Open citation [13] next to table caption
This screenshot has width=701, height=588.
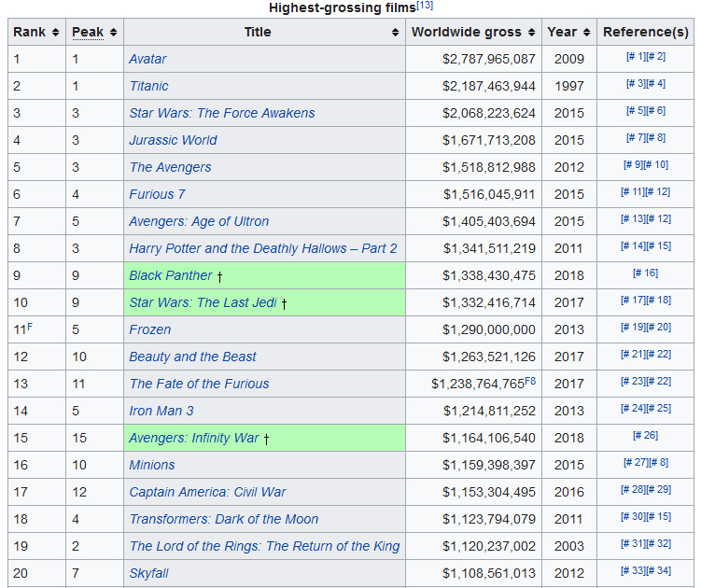pyautogui.click(x=426, y=6)
